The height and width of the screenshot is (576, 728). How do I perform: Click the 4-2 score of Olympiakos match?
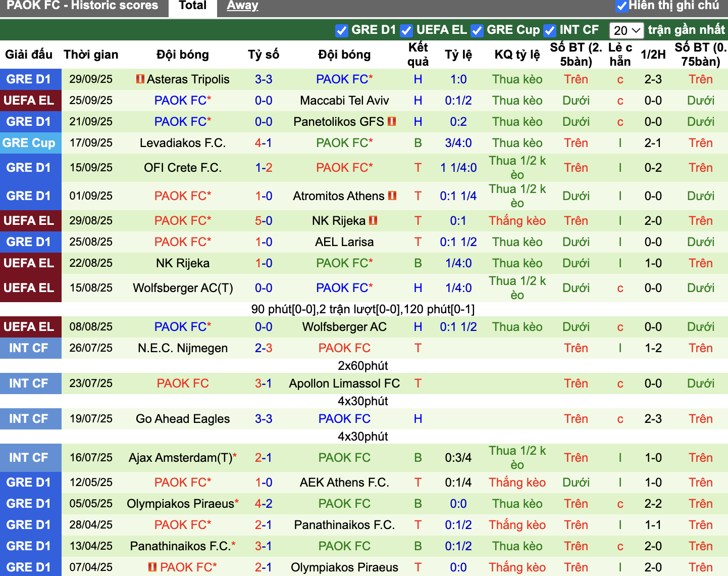[x=264, y=504]
